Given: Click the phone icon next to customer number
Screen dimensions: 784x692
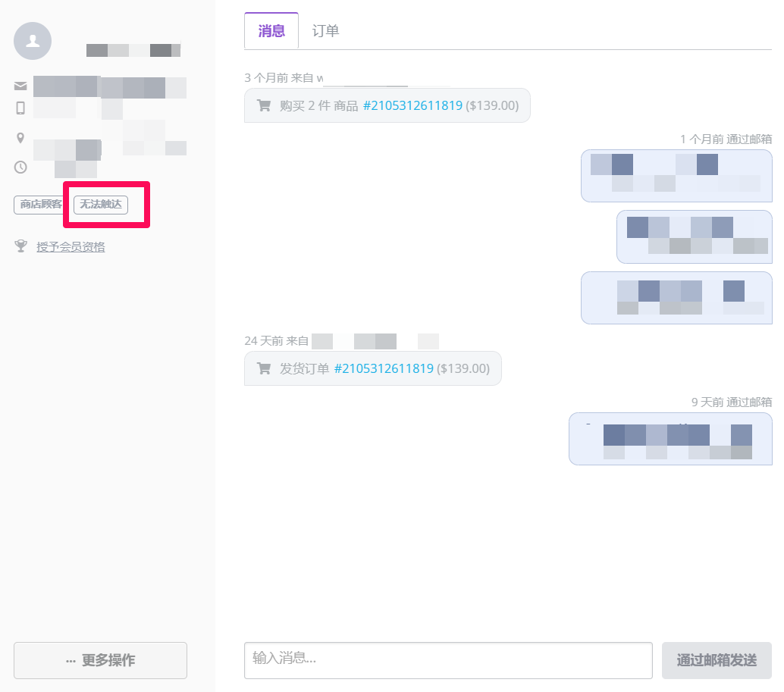Looking at the screenshot, I should click(x=20, y=108).
